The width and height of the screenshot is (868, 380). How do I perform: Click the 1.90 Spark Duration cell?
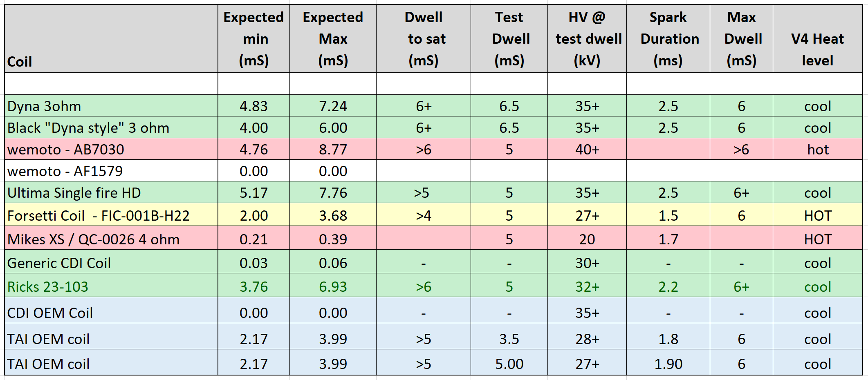point(668,364)
